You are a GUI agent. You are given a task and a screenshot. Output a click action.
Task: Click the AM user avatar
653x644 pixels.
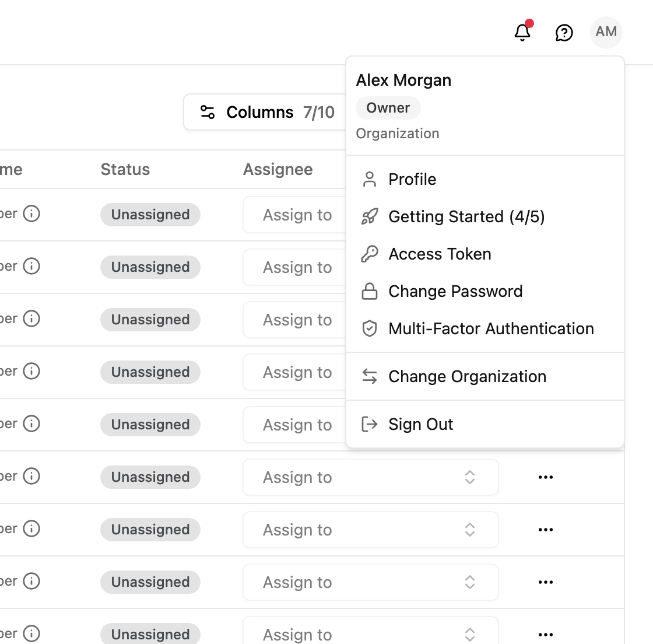pyautogui.click(x=606, y=32)
